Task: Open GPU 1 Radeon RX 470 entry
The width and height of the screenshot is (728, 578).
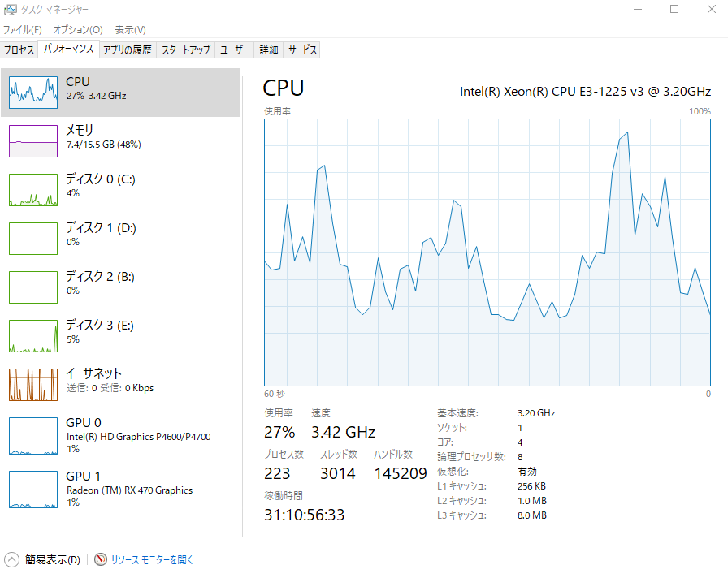Action: (120, 489)
